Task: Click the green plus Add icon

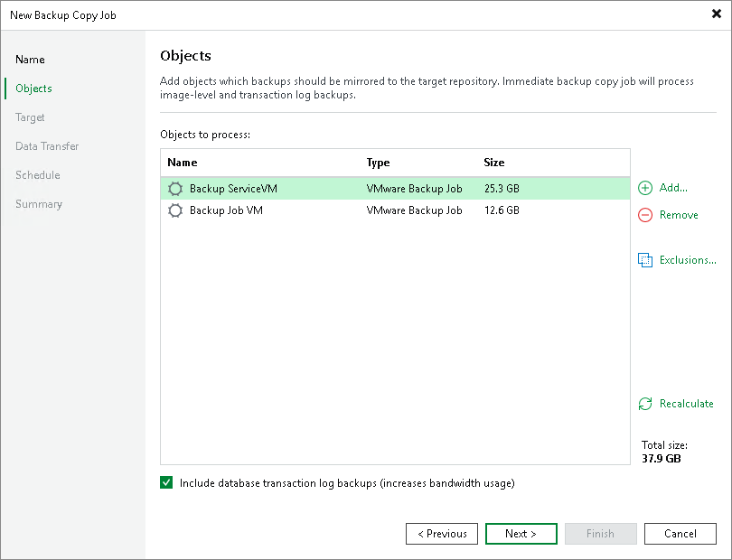Action: point(645,188)
